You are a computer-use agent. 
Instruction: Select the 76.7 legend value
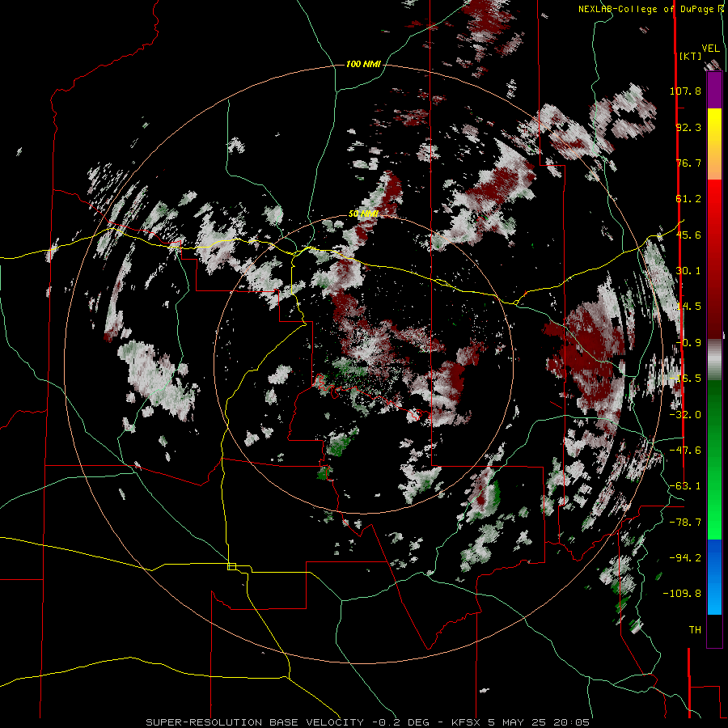pos(688,163)
